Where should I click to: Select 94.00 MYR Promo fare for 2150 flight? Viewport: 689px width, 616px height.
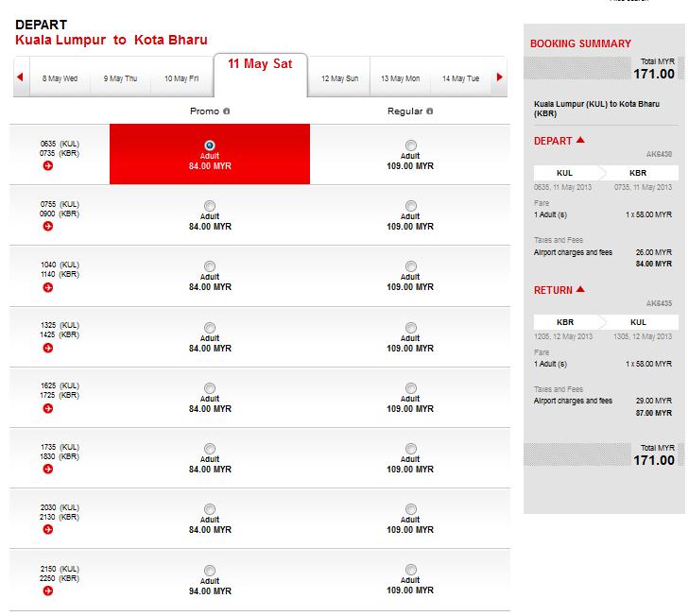coord(210,571)
